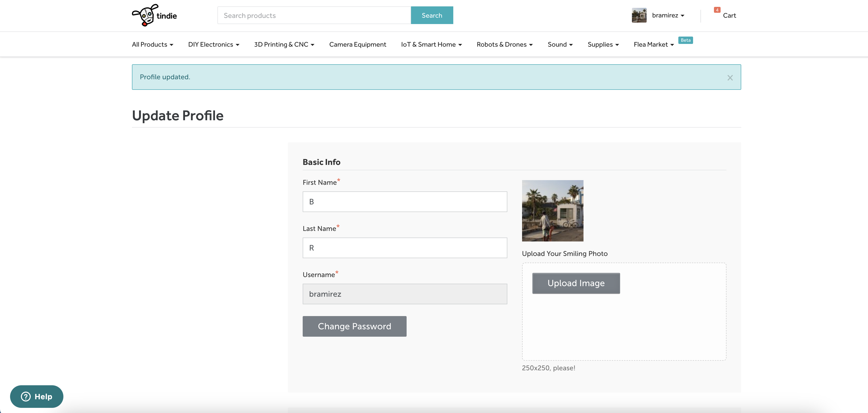Dismiss the Profile updated alert
The height and width of the screenshot is (413, 868).
(x=730, y=78)
